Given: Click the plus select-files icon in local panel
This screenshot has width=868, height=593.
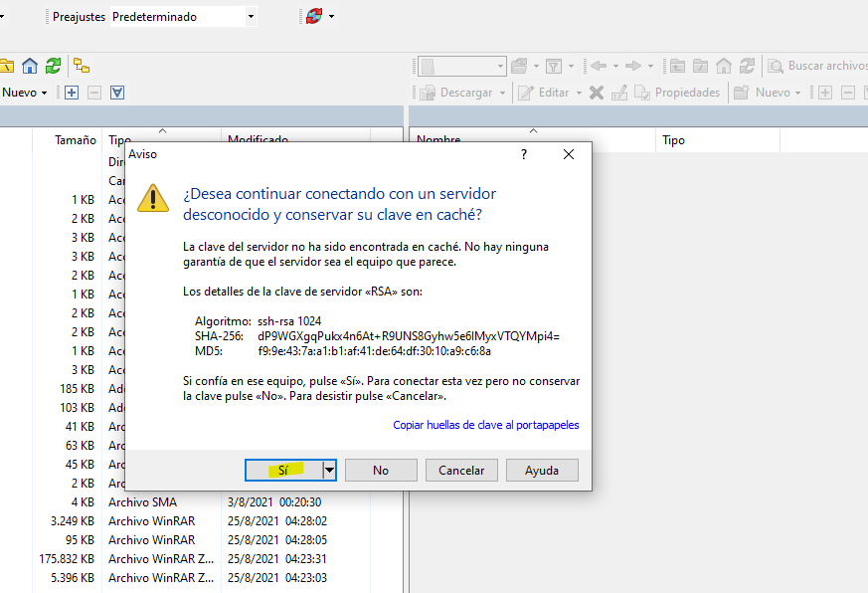Looking at the screenshot, I should (72, 93).
